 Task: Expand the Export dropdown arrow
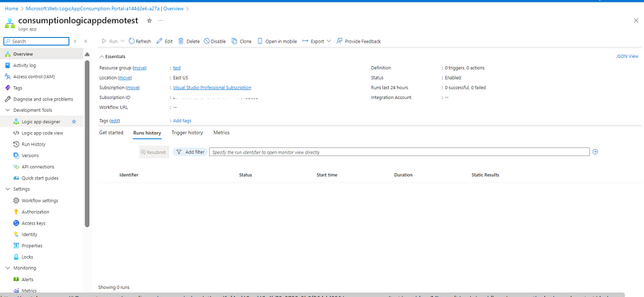pos(328,41)
